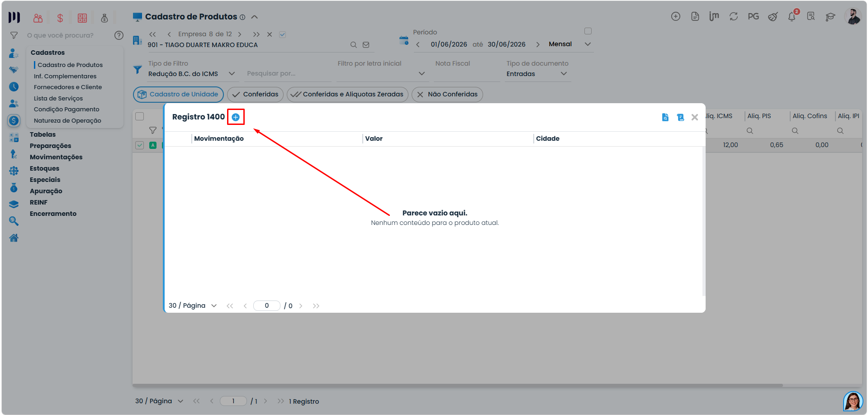This screenshot has height=415, width=868.
Task: Click the PG icon in top toolbar
Action: coord(753,16)
